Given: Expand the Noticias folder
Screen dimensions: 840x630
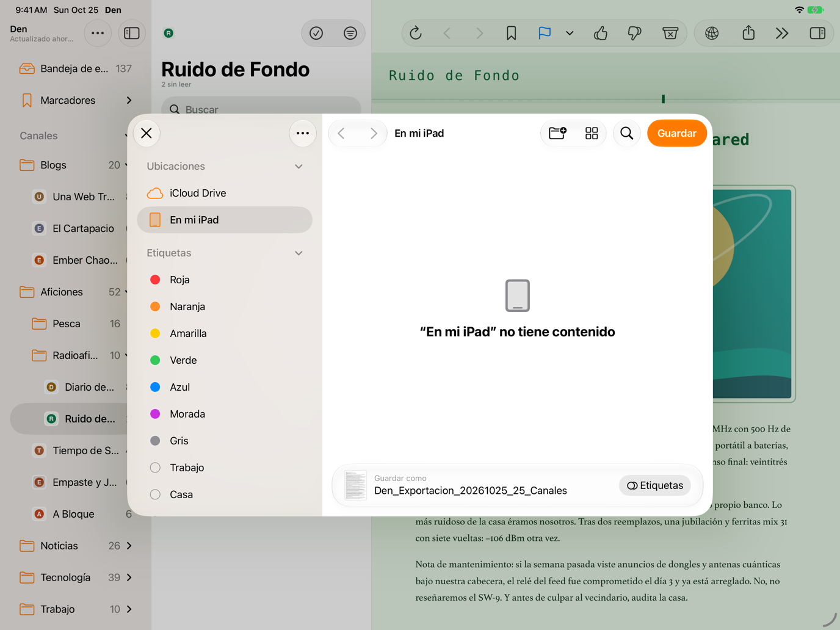Looking at the screenshot, I should click(129, 546).
